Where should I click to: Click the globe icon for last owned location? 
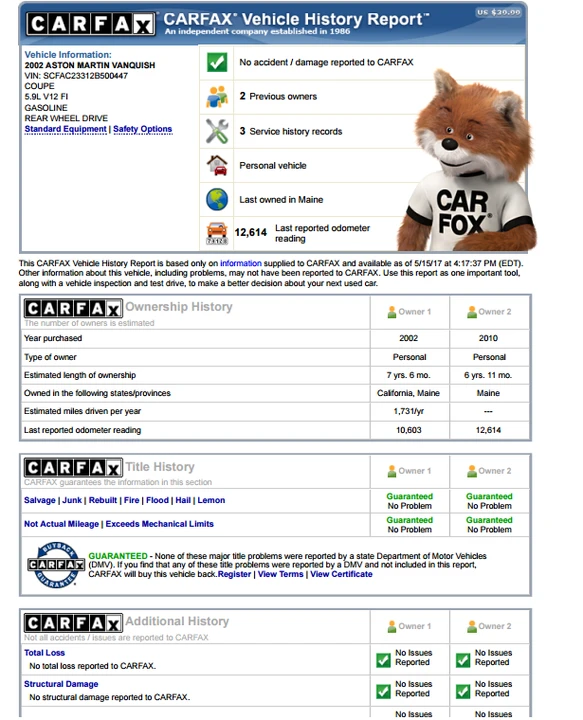[217, 199]
